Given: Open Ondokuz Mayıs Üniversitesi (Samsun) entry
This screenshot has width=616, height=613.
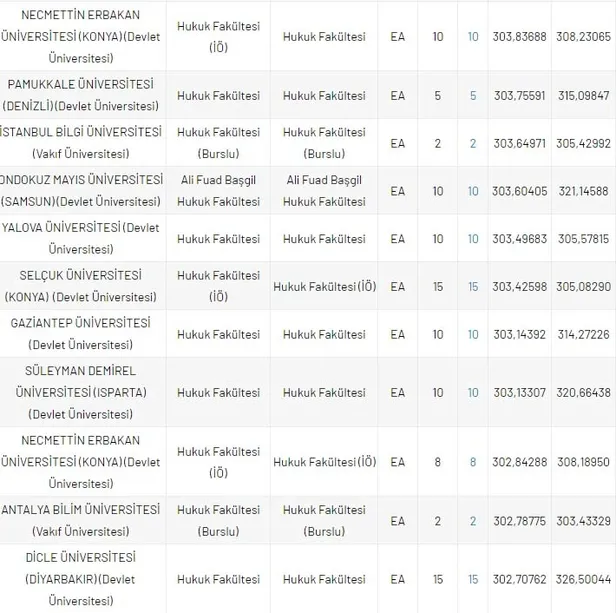Looking at the screenshot, I should tap(83, 191).
